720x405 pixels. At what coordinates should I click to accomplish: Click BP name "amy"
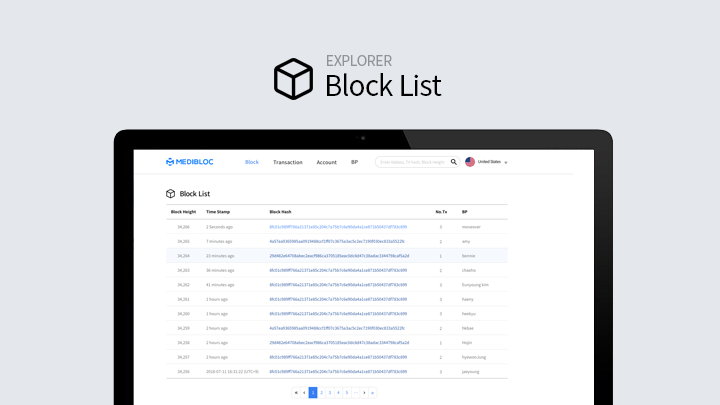466,242
